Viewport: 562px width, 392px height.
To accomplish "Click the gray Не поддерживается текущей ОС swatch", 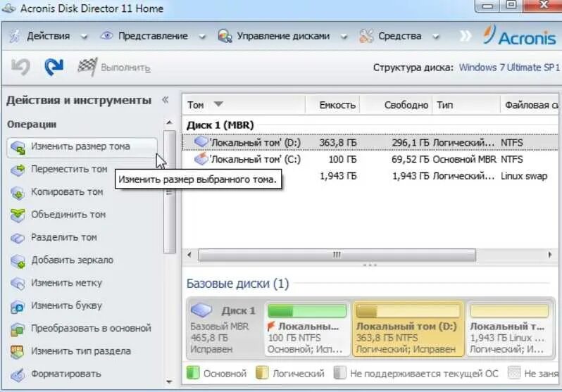I will point(339,373).
